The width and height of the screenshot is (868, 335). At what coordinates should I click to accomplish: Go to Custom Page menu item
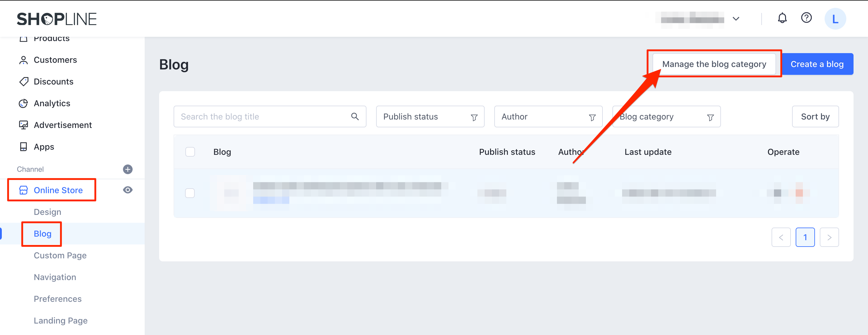point(60,256)
